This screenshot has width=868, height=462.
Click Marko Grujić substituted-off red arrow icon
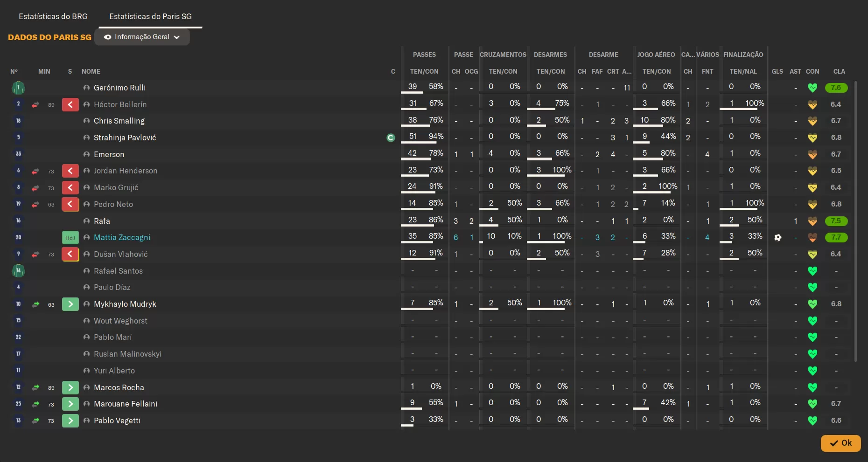point(70,188)
